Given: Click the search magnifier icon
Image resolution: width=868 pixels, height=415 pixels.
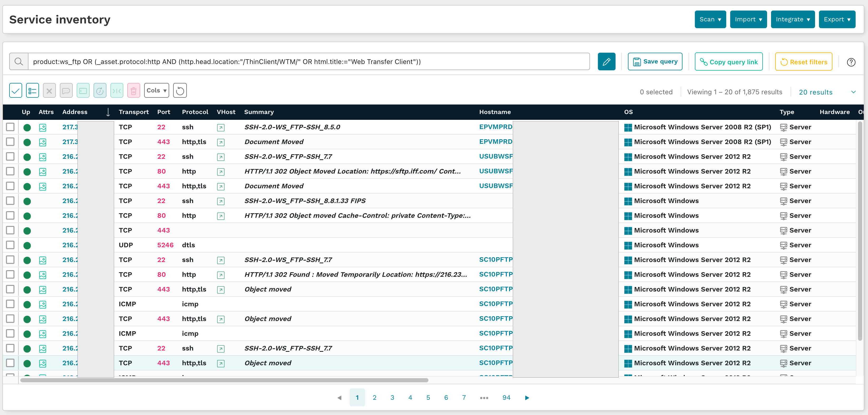Looking at the screenshot, I should (x=18, y=61).
